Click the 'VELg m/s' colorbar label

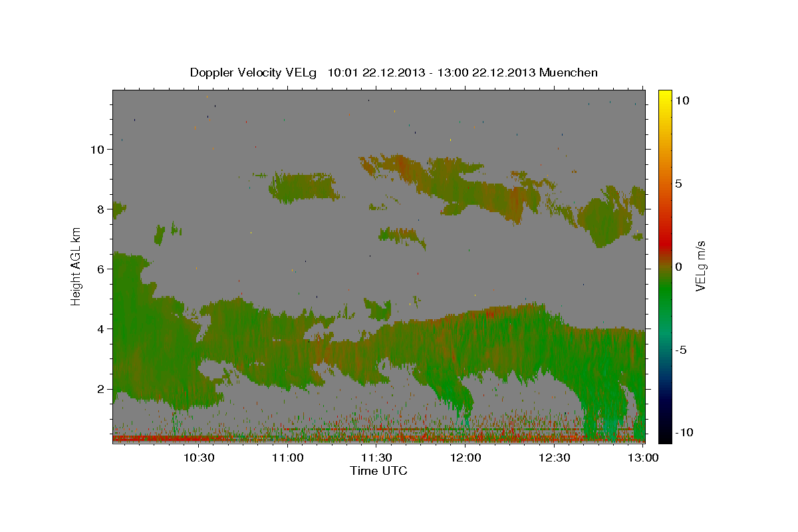coord(701,266)
